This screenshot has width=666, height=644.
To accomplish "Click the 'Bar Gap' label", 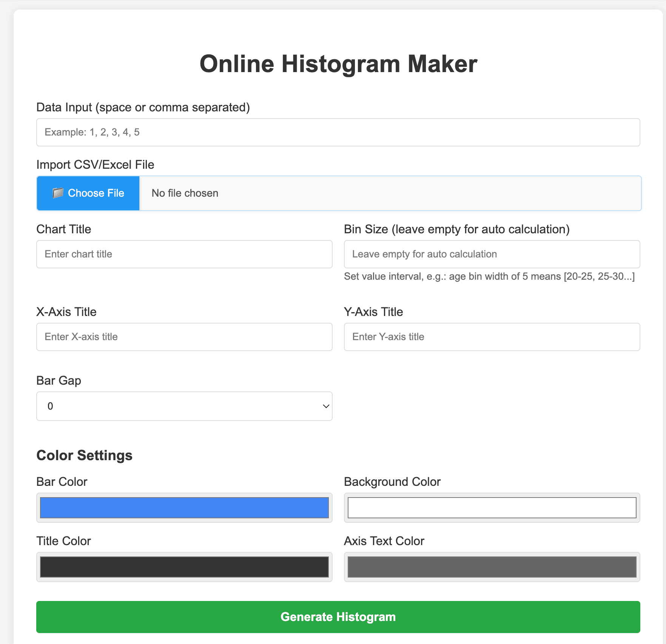I will tap(59, 381).
